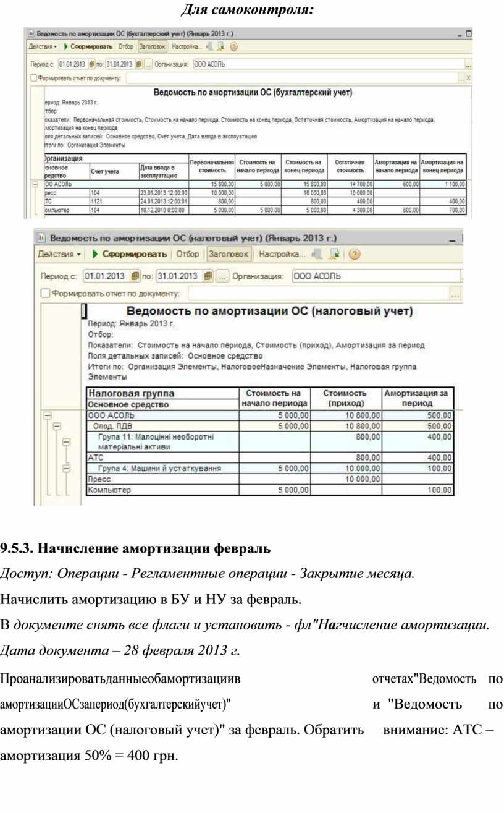The height and width of the screenshot is (813, 504).
Task: Toggle Заголовок in налоговый учет window
Action: (229, 254)
